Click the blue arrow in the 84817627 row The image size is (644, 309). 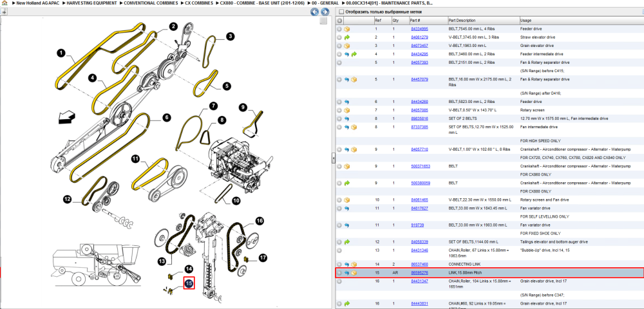tap(347, 209)
